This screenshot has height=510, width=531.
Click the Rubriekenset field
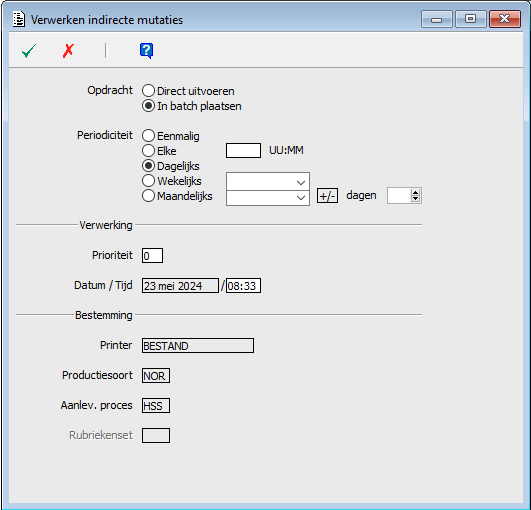click(x=156, y=435)
